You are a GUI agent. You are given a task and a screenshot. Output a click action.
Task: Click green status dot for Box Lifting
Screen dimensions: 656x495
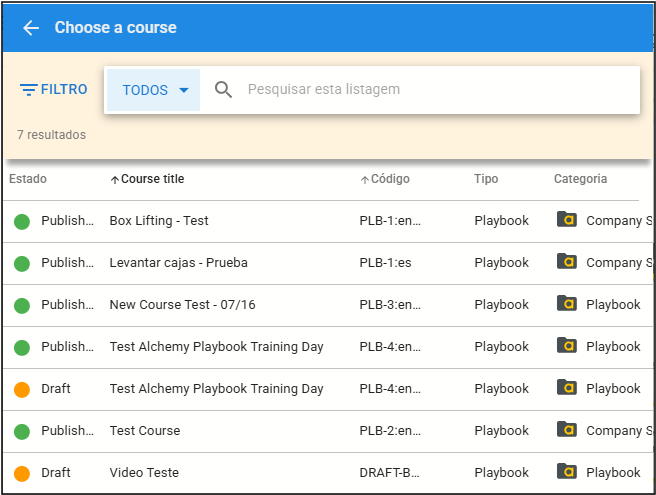point(22,221)
